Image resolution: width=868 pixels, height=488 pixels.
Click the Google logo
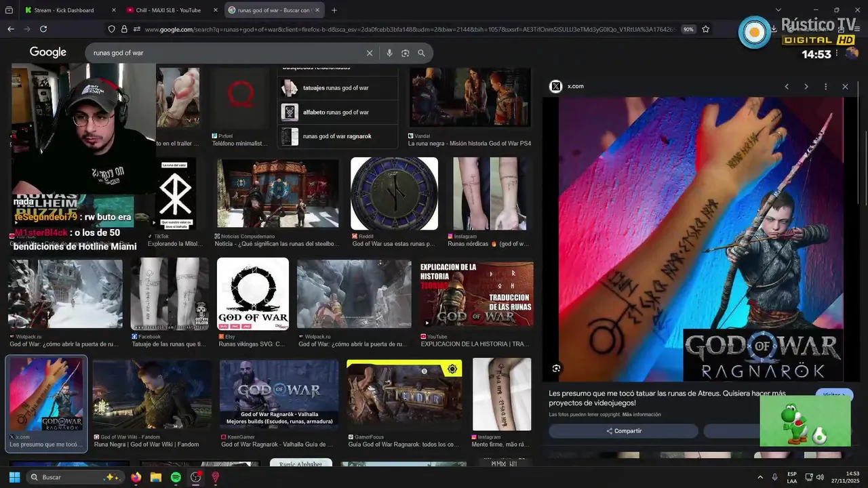[x=47, y=53]
